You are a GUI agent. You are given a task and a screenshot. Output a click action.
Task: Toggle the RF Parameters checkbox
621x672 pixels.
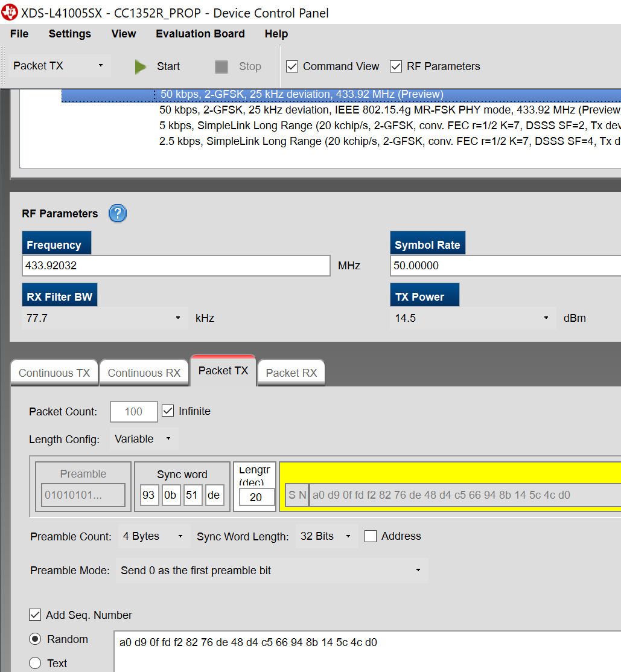(x=396, y=66)
